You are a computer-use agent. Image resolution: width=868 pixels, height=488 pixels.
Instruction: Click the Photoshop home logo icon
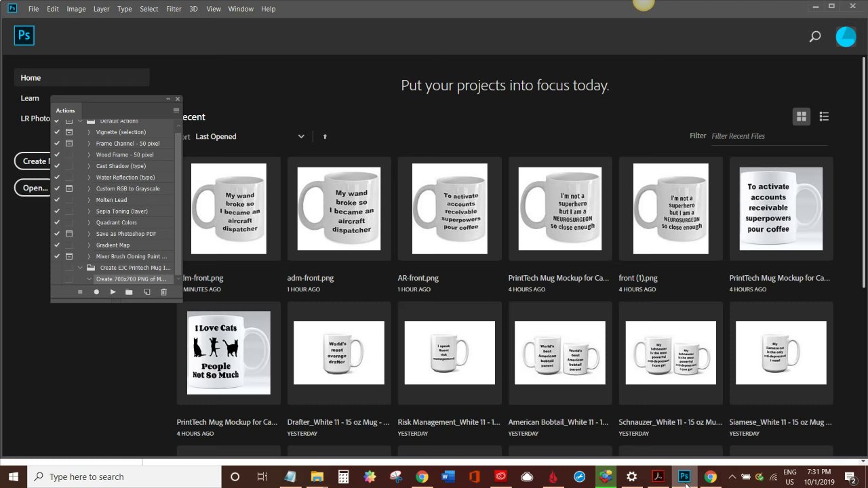click(x=24, y=35)
